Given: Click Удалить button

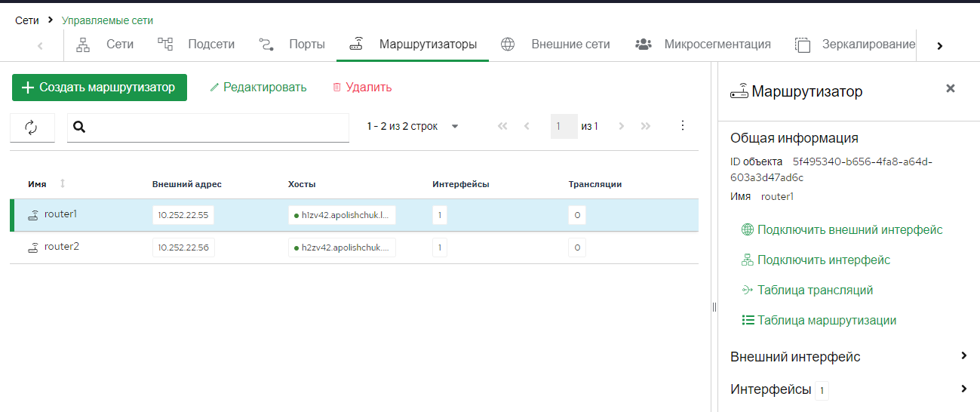Looking at the screenshot, I should tap(362, 88).
